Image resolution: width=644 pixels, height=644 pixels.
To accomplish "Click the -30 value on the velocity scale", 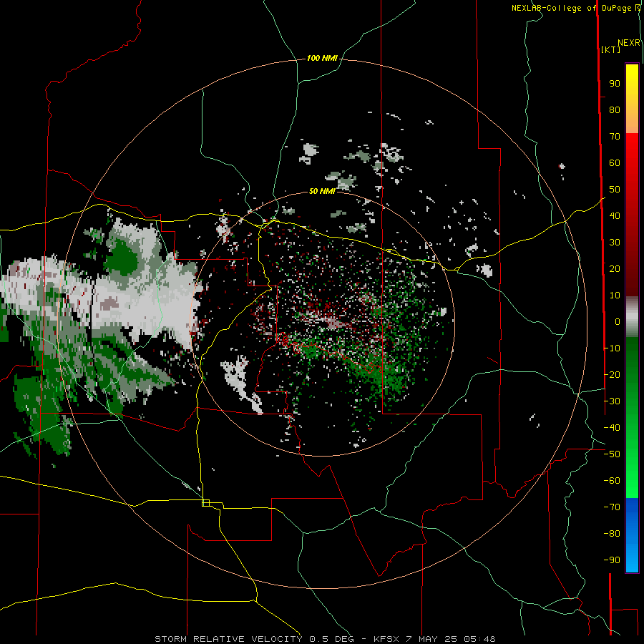I will (x=612, y=401).
